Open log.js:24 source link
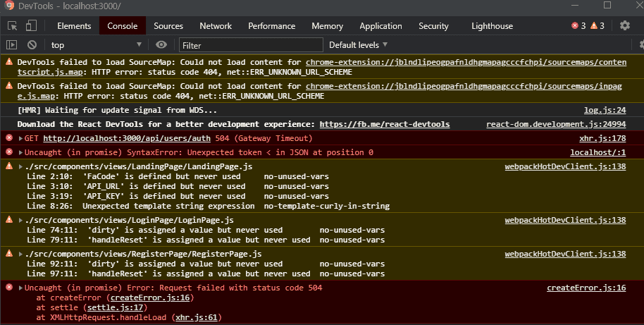The height and width of the screenshot is (325, 644). coord(605,110)
